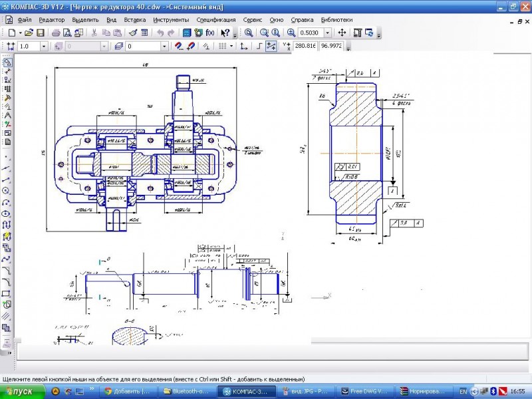Open the layer number 0 dropdown

pyautogui.click(x=164, y=47)
